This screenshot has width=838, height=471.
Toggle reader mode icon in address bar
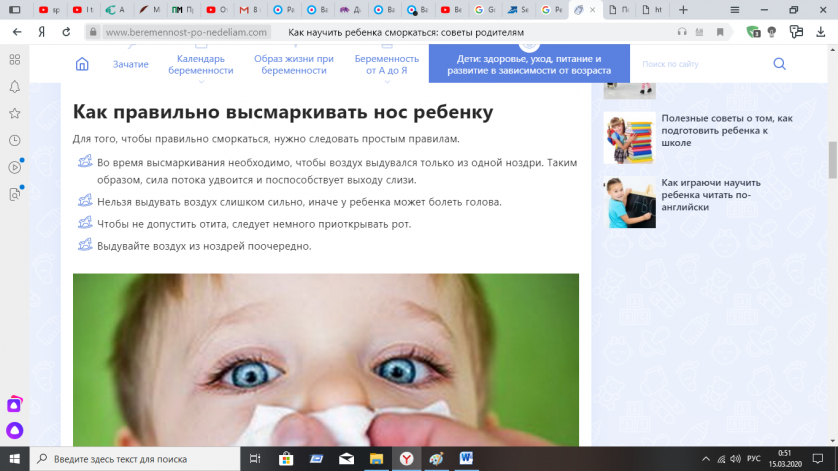coord(699,32)
